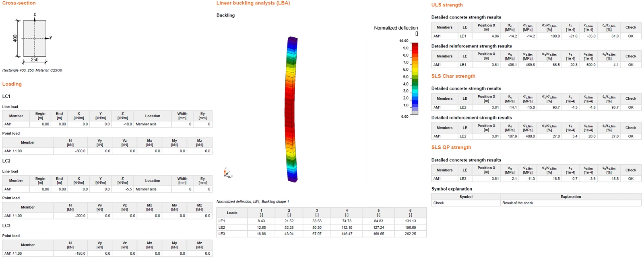Select the buckled column 3D model
Image resolution: width=644 pixels, height=258 pixels.
tap(292, 109)
